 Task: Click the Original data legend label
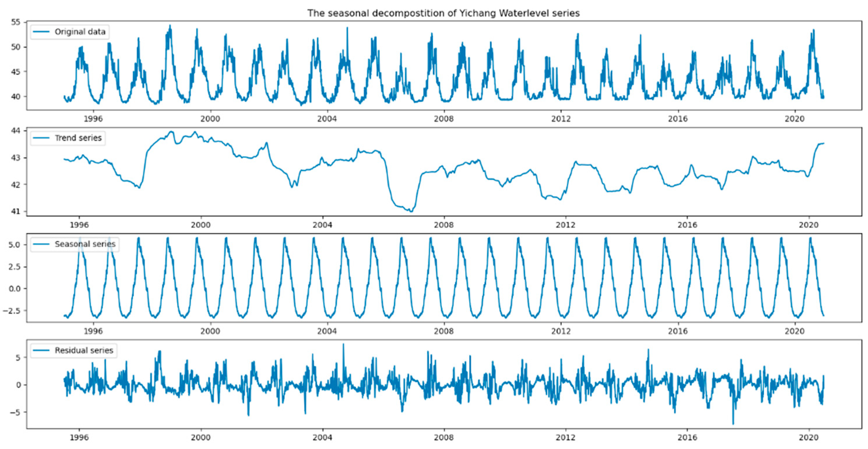80,32
